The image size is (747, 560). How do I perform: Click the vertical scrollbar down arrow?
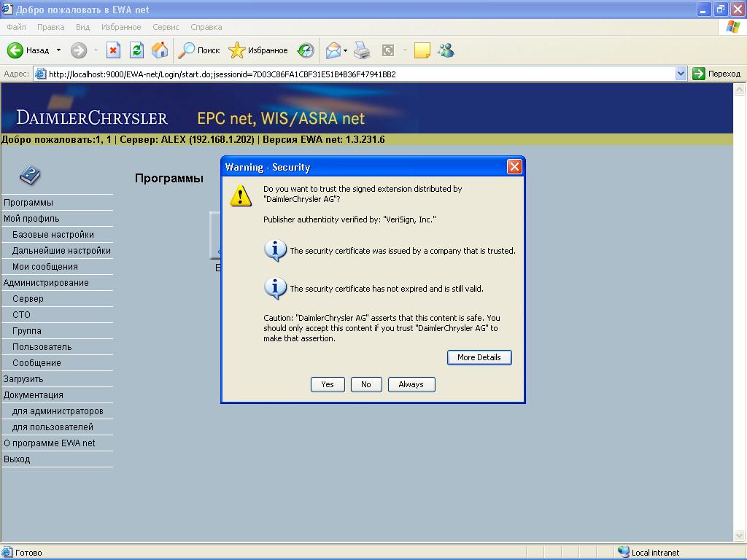point(739,536)
